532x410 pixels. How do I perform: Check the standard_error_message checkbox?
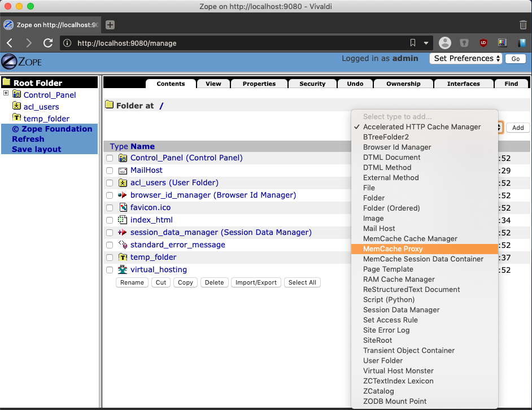(109, 245)
